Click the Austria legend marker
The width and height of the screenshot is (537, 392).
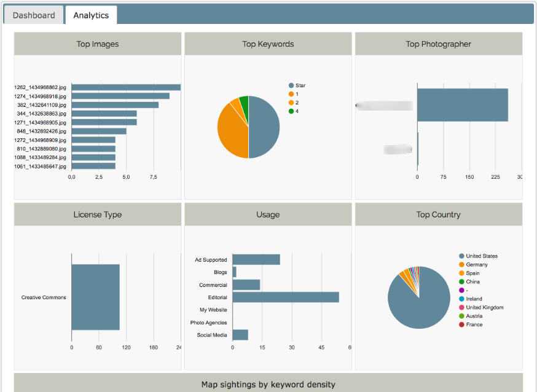[x=461, y=316]
